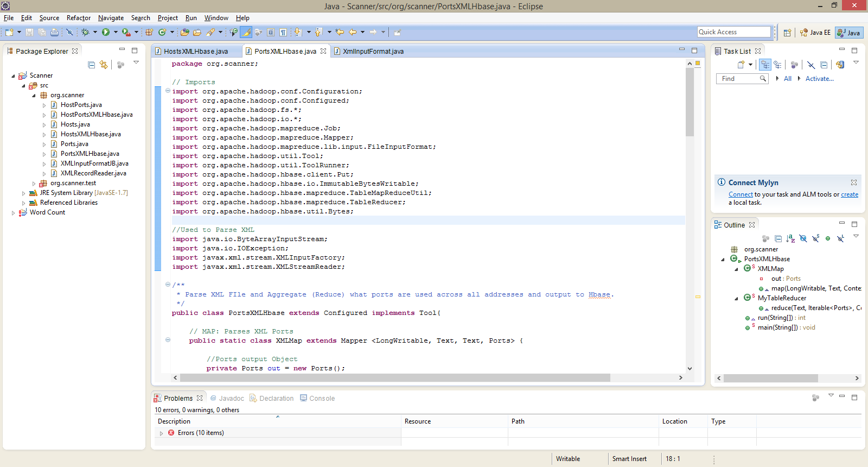The width and height of the screenshot is (868, 467).
Task: Collapse All in Task List toolbar
Action: click(x=824, y=65)
